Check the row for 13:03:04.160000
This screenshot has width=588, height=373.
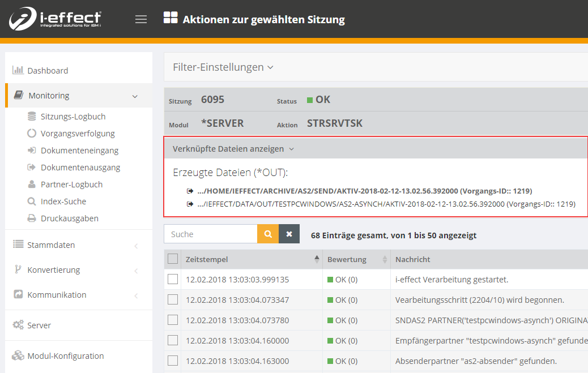(173, 340)
